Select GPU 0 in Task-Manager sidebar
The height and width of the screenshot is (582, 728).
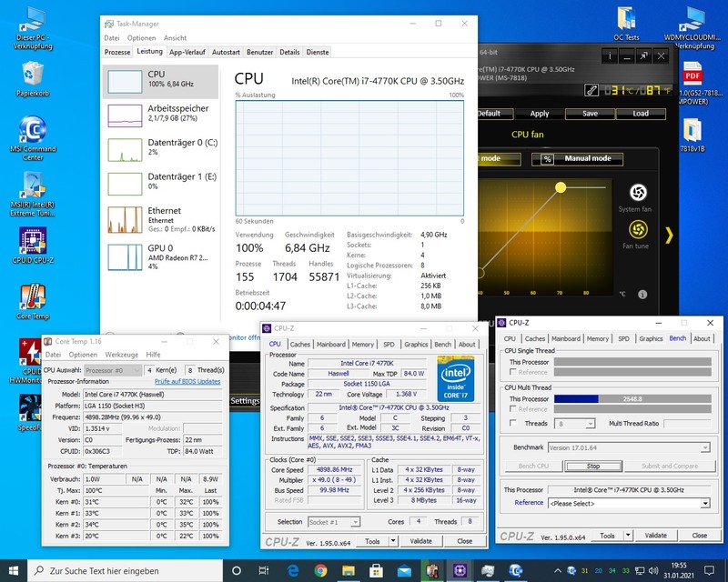tap(160, 256)
